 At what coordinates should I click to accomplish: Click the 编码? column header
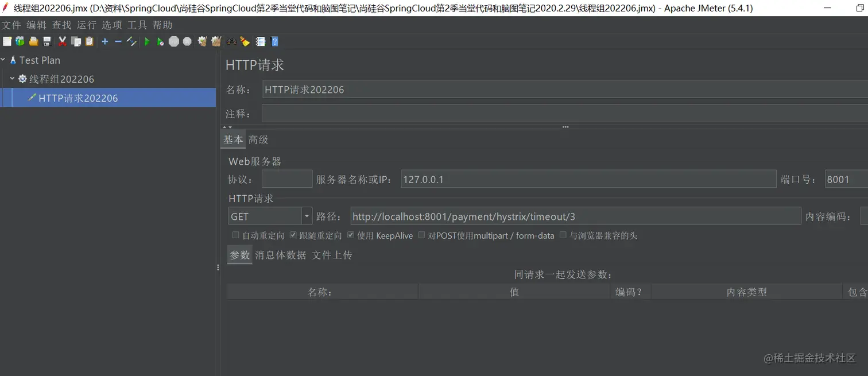pos(630,292)
